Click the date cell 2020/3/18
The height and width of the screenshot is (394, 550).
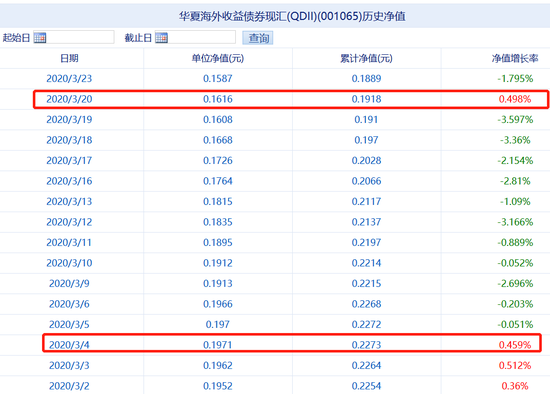[69, 140]
